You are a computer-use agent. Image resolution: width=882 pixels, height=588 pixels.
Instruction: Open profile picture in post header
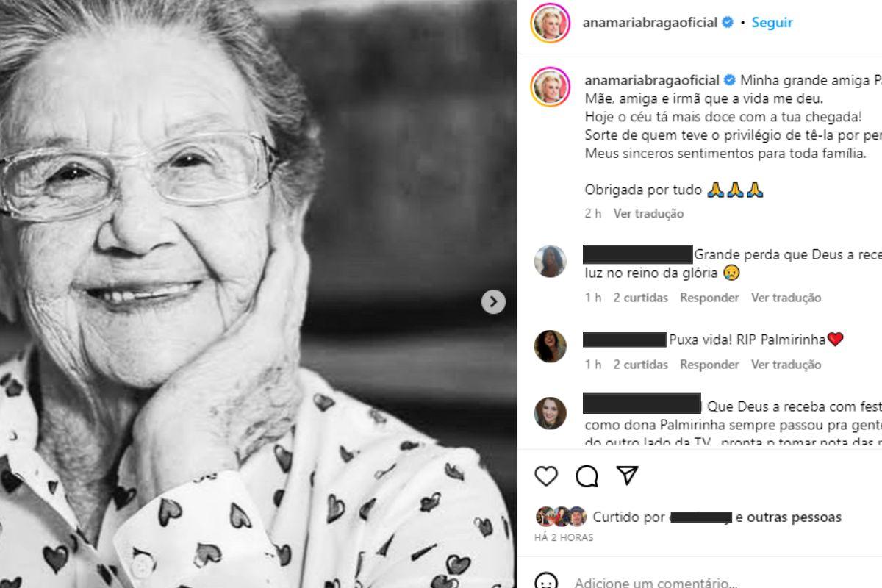550,23
